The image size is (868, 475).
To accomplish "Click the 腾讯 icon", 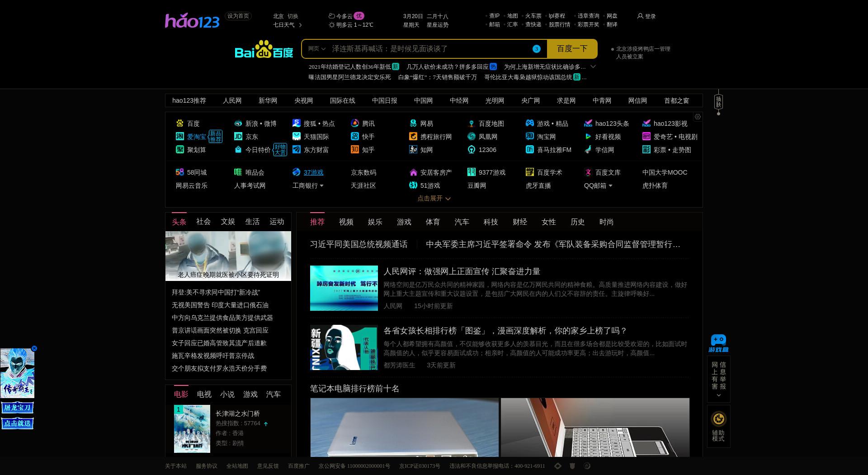I will pos(355,123).
